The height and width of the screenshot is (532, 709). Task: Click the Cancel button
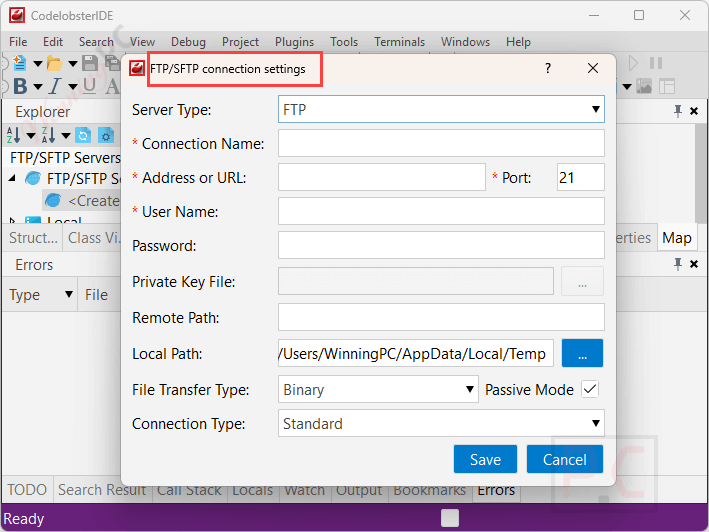[x=565, y=459]
